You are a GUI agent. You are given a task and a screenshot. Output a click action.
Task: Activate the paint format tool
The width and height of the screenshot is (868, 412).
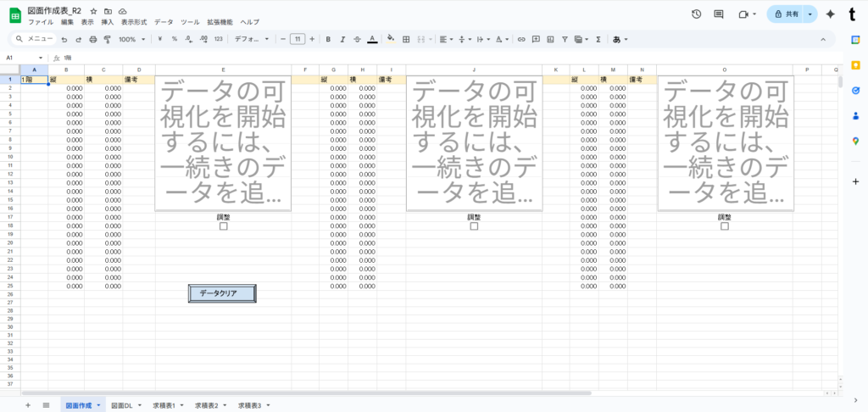(108, 39)
